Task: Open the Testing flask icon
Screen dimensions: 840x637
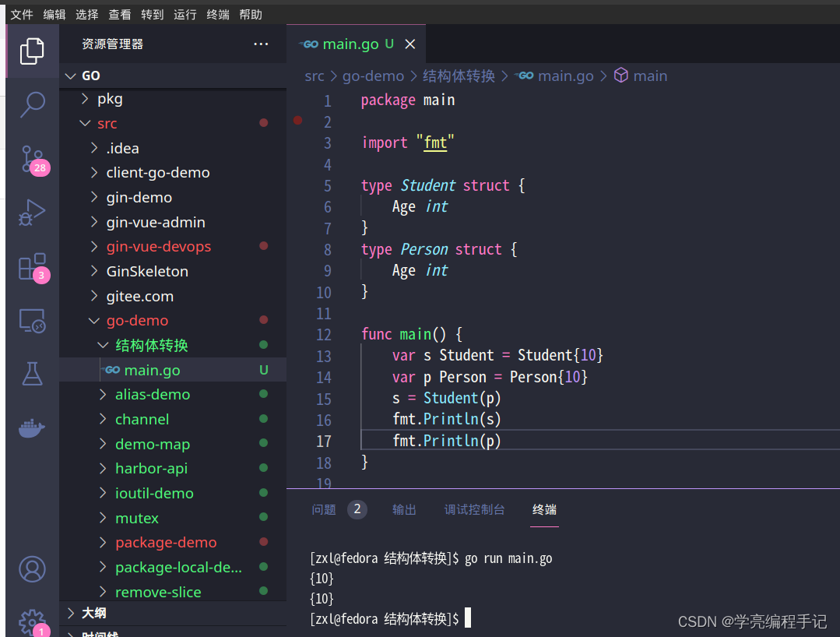Action: click(x=32, y=374)
